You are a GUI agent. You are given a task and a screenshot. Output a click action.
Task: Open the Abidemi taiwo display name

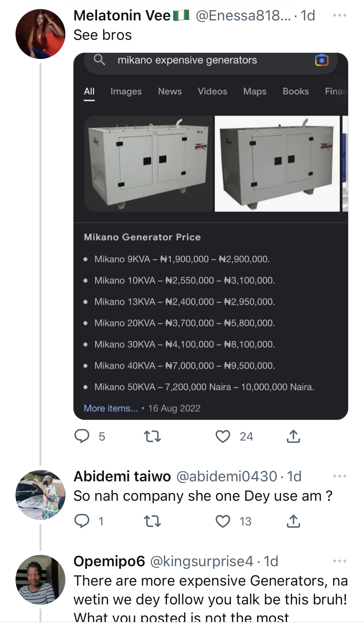[122, 476]
